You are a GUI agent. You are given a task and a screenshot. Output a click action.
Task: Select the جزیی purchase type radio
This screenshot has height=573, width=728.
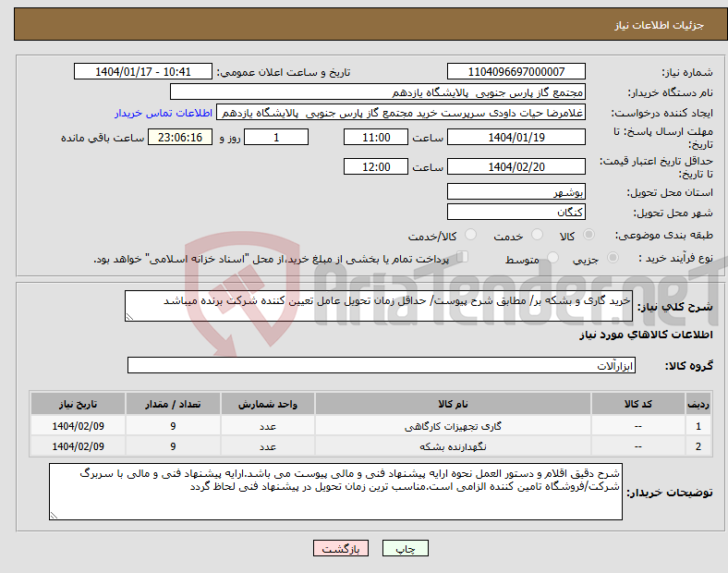pos(613,258)
